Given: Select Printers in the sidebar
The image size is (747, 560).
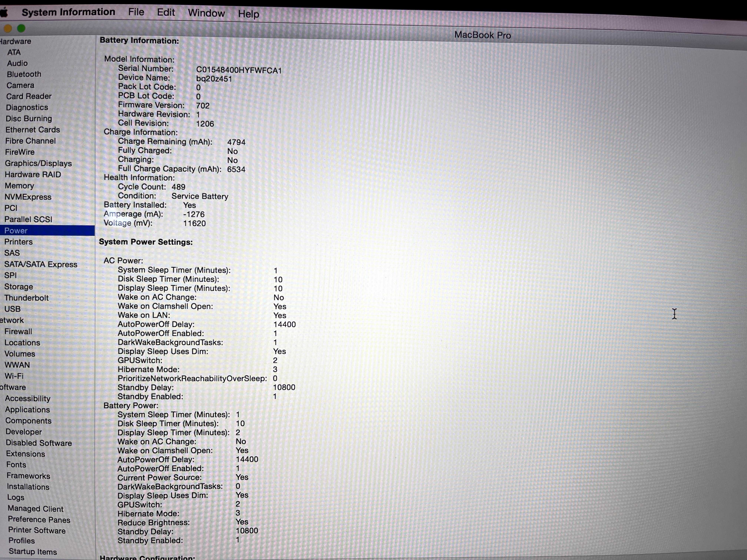Looking at the screenshot, I should pyautogui.click(x=19, y=242).
